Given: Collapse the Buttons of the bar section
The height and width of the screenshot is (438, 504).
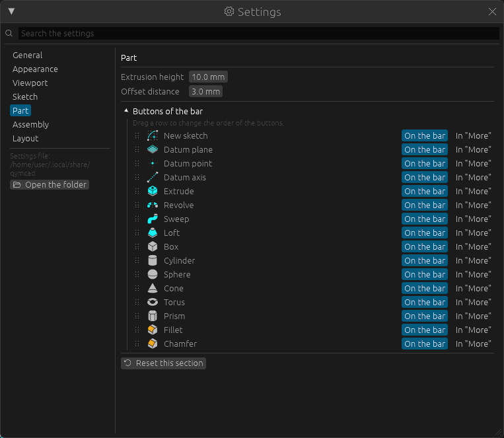Looking at the screenshot, I should coord(126,110).
